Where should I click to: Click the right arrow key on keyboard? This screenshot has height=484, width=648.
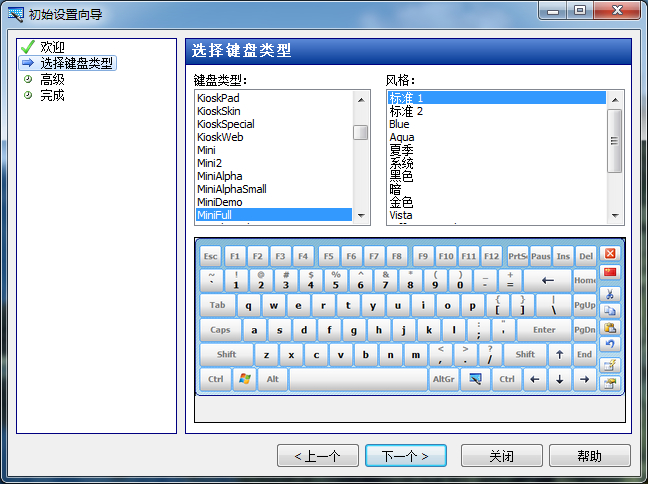584,379
